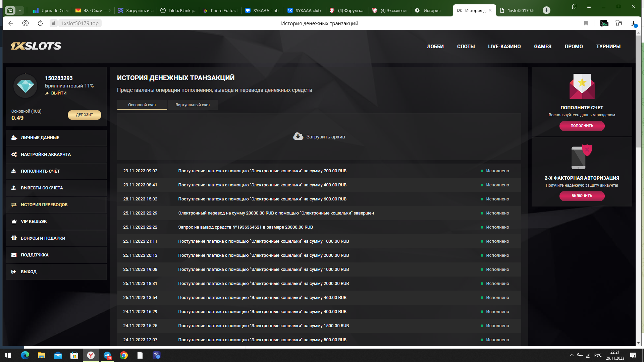644x362 pixels.
Task: Open Telegram from the taskbar
Action: pos(107,355)
